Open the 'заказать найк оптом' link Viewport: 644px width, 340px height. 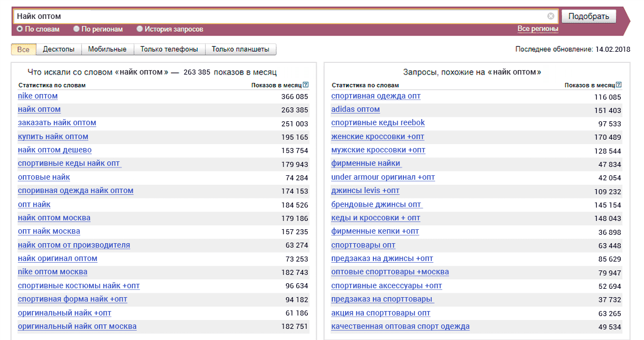coord(57,122)
